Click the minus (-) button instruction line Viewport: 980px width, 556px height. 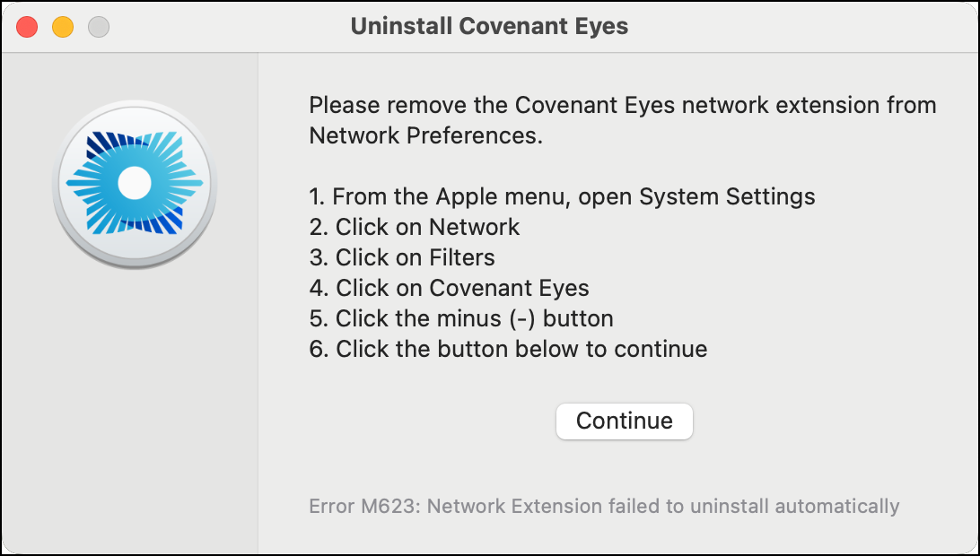point(461,318)
